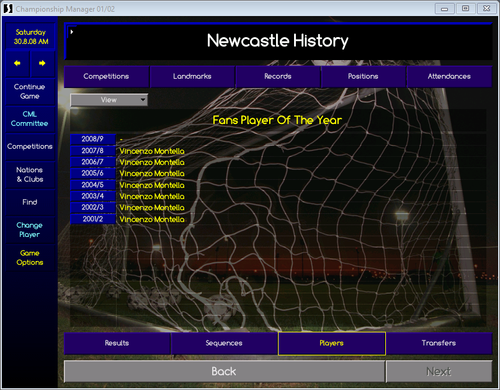Click the Newcastle History title
The height and width of the screenshot is (390, 500).
[278, 41]
